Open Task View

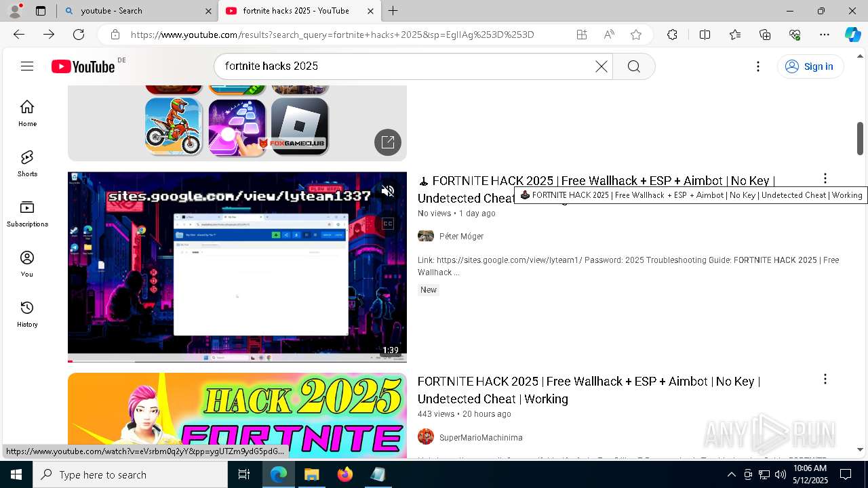[x=244, y=474]
